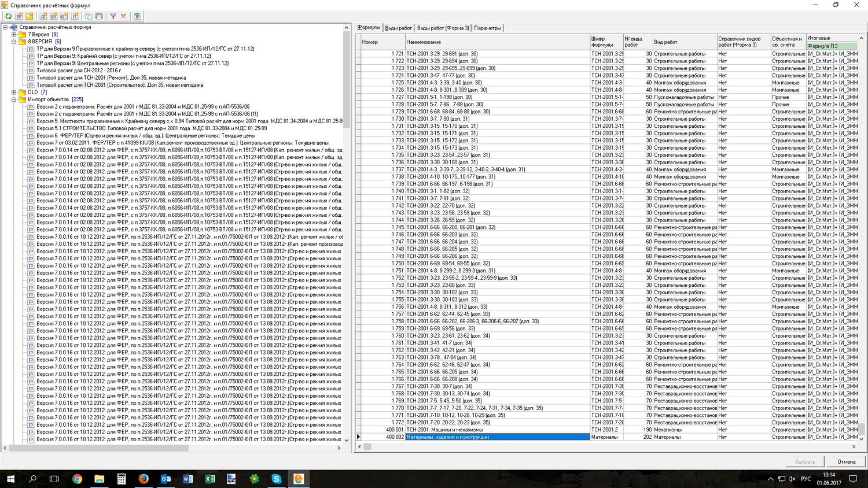Viewport: 868px width, 488px height.
Task: Select row 400 001 Машины и механизмы
Action: 606,430
